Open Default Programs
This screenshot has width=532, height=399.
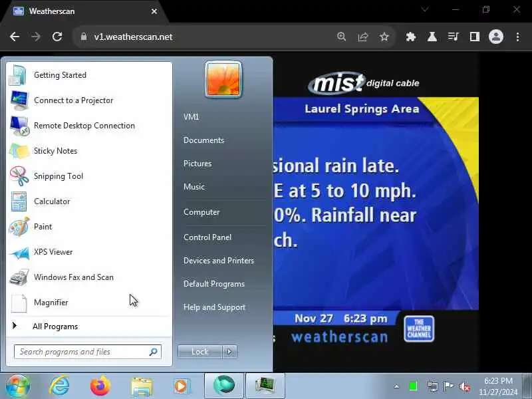(x=213, y=284)
